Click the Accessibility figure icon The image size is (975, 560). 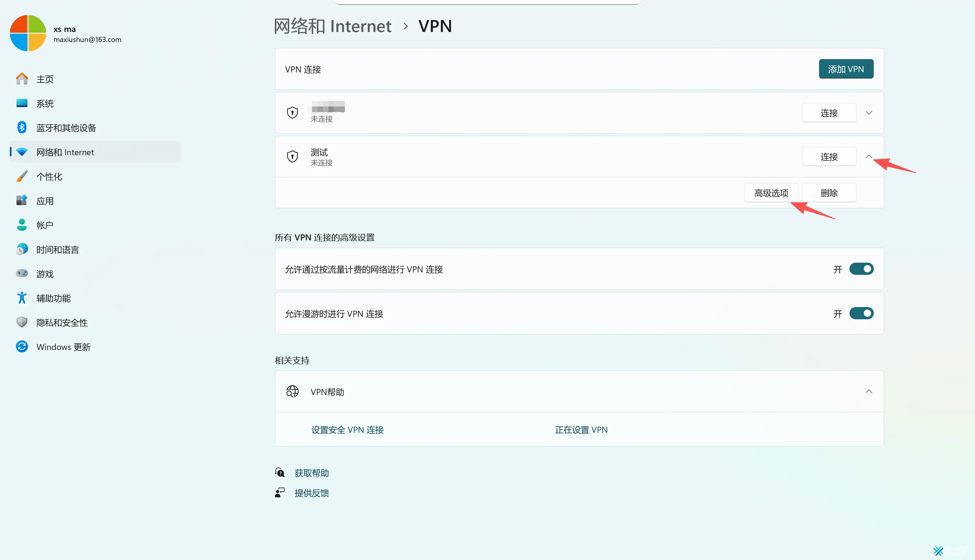tap(22, 298)
